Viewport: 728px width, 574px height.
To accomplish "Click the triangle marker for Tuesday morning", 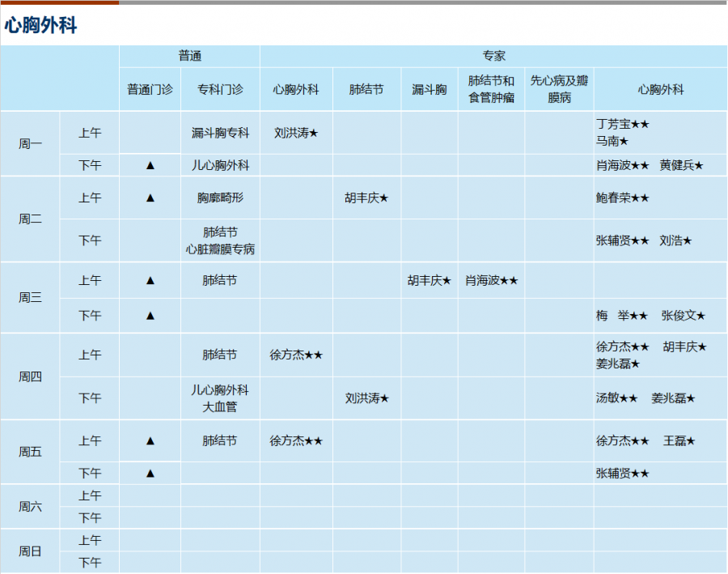I will [x=150, y=198].
